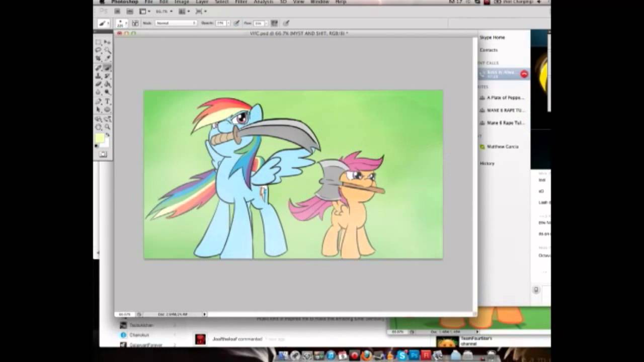The image size is (644, 362).
Task: Open the Layer menu
Action: point(202,2)
